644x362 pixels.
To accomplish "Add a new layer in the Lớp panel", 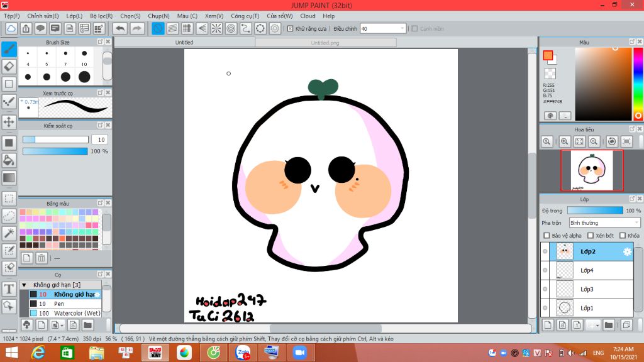I will tap(548, 325).
